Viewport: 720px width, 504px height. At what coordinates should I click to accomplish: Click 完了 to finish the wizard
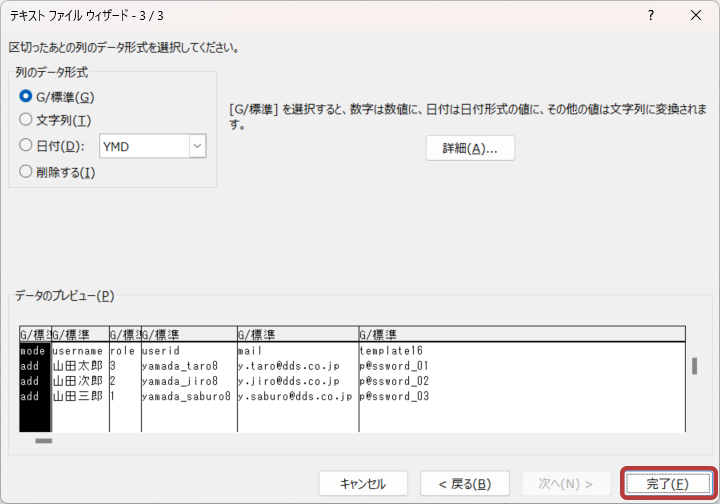point(666,484)
